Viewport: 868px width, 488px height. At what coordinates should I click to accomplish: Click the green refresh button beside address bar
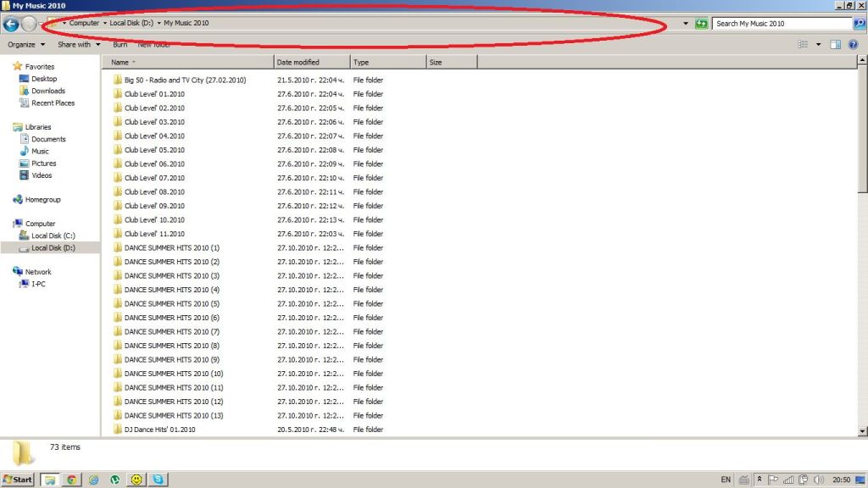701,24
